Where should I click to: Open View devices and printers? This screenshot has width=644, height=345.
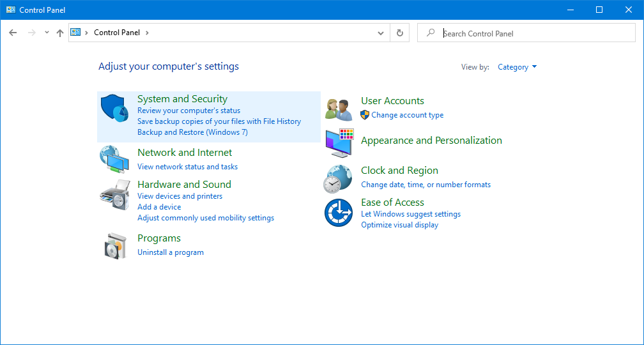180,196
